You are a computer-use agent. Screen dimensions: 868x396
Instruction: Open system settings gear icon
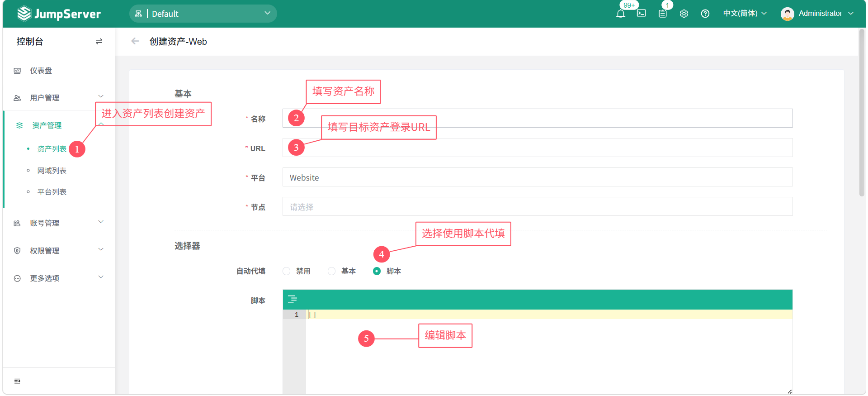click(x=684, y=14)
